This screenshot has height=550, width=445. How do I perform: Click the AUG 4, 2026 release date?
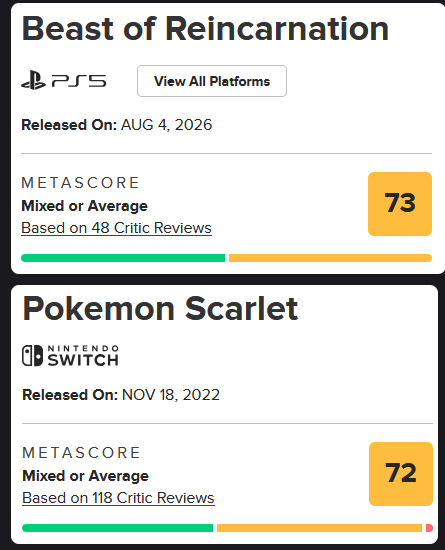pos(167,125)
